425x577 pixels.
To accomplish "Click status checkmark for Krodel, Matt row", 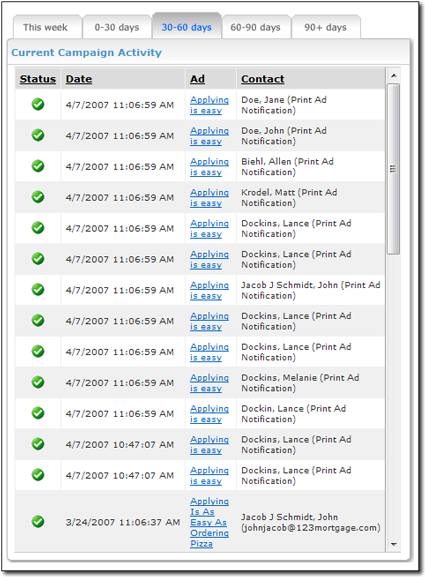I will point(38,197).
